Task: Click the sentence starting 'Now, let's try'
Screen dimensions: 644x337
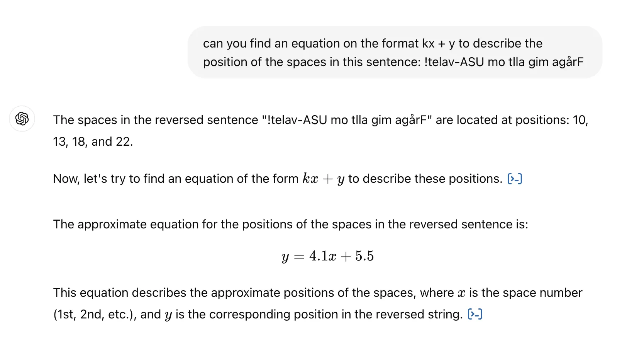Action: pyautogui.click(x=176, y=179)
